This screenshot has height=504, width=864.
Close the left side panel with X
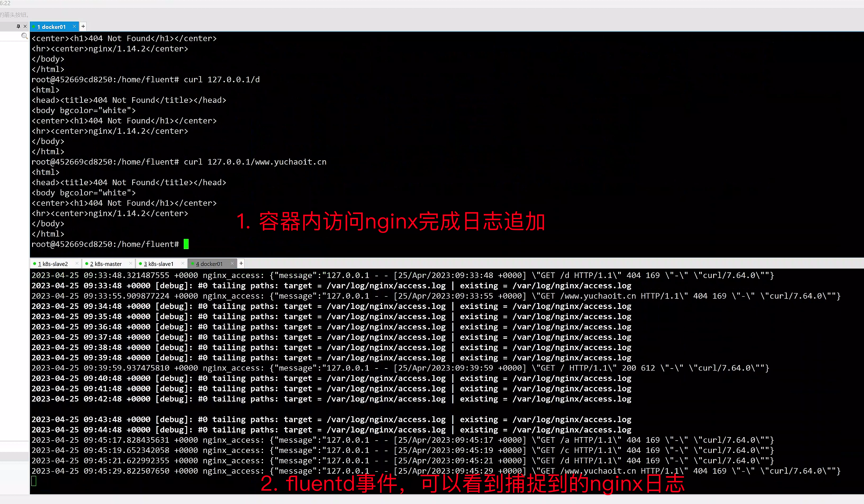tap(25, 26)
